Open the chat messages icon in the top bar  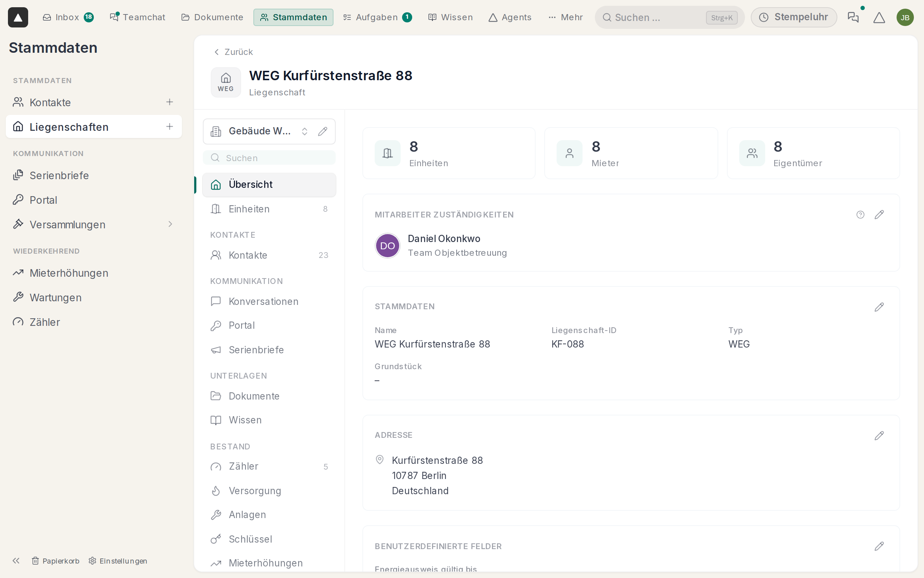click(x=853, y=17)
